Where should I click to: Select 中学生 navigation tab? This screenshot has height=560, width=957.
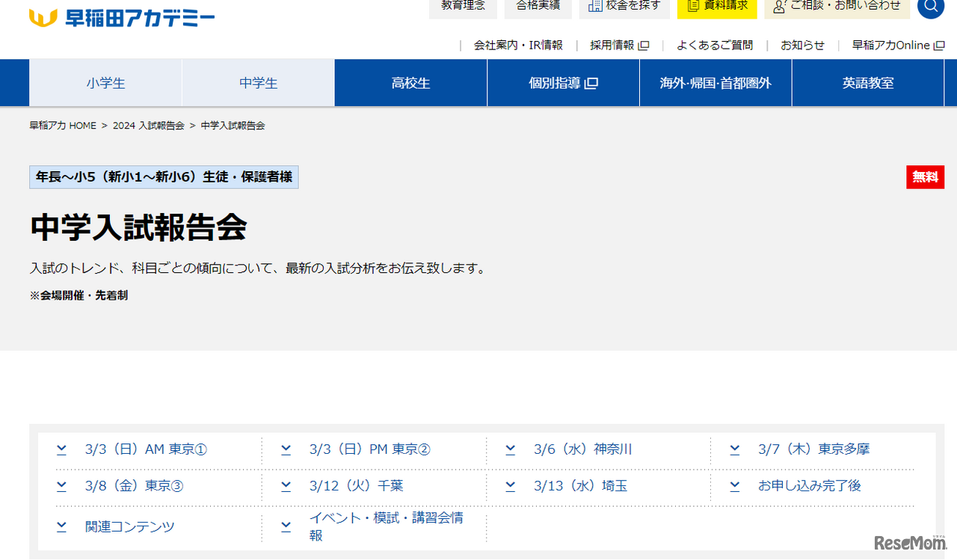click(x=258, y=83)
